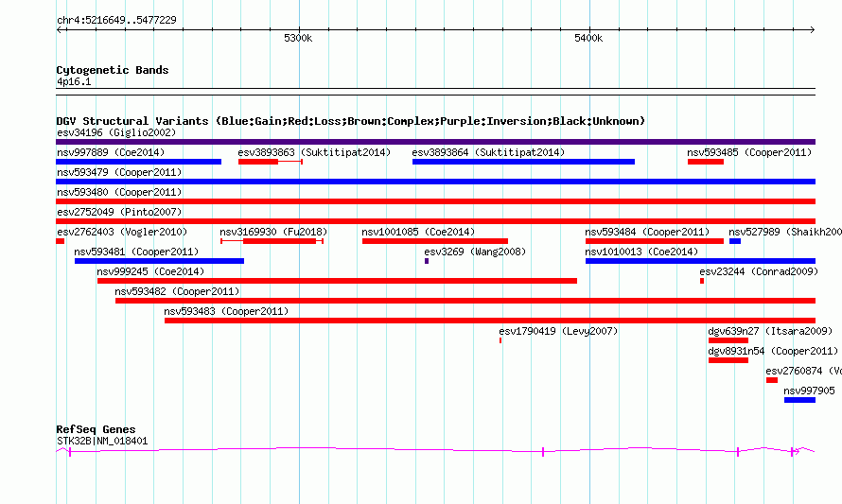The width and height of the screenshot is (842, 504).
Task: Click the small blue nsv527989 bar
Action: click(x=735, y=241)
